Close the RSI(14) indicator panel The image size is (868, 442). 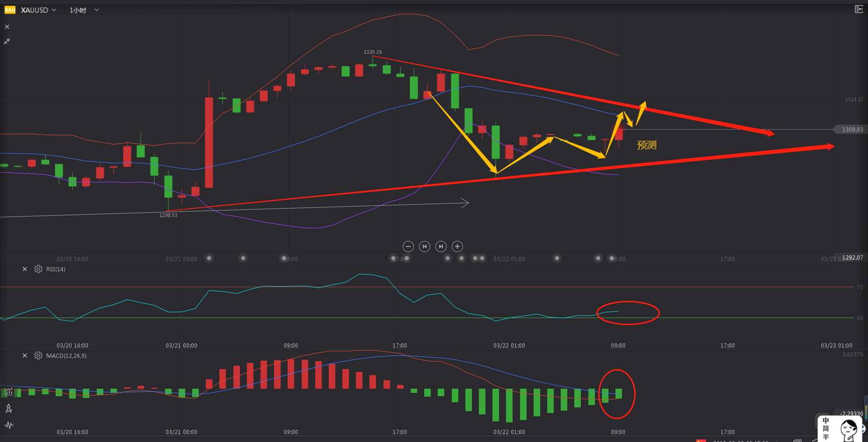click(25, 269)
